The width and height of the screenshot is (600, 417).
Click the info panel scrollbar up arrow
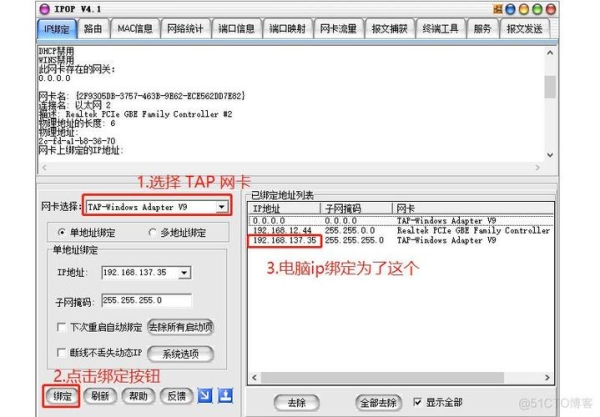tap(550, 53)
